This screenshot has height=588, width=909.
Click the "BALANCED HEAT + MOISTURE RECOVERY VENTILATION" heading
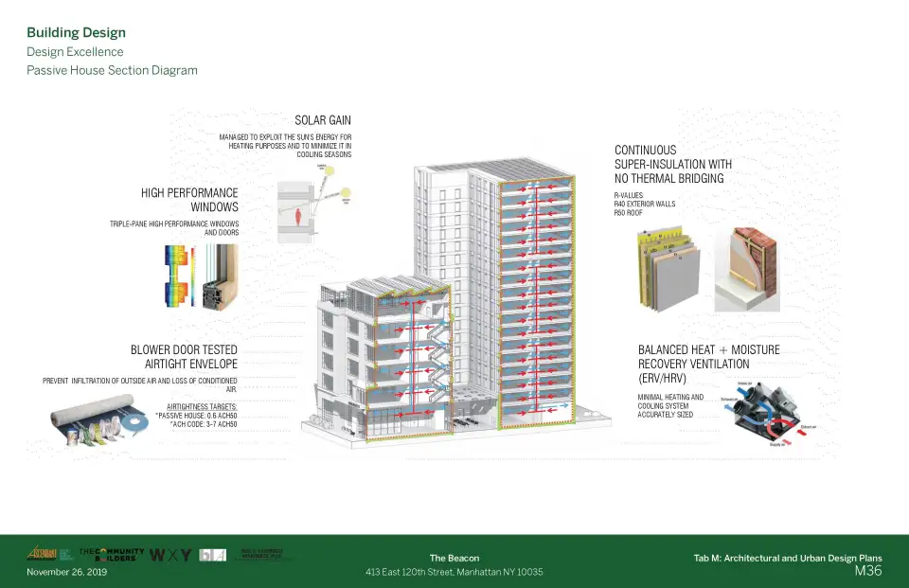point(708,357)
